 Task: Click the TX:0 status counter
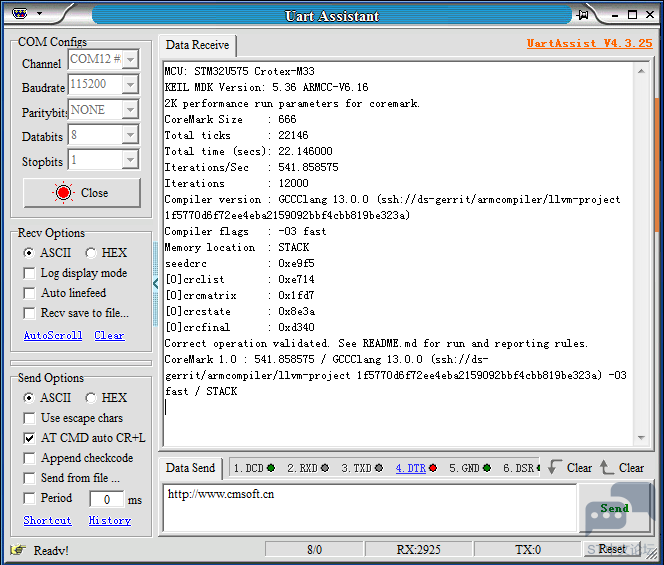(528, 550)
